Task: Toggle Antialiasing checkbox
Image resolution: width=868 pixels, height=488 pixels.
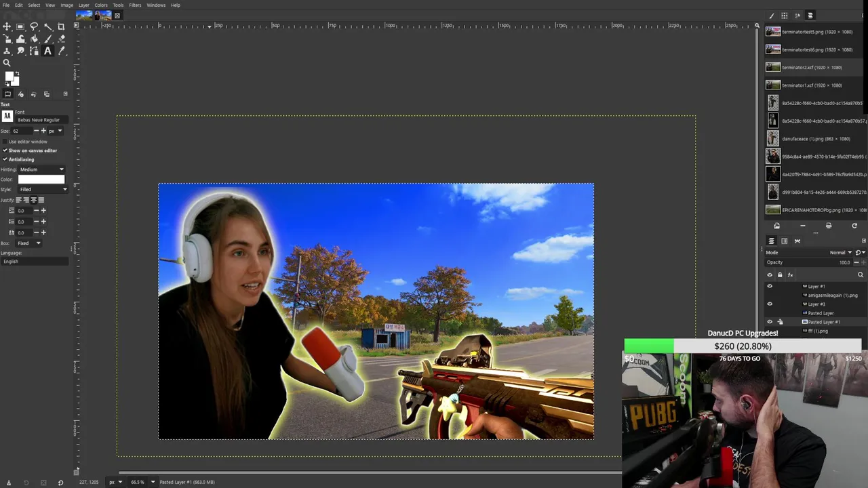Action: [5, 159]
